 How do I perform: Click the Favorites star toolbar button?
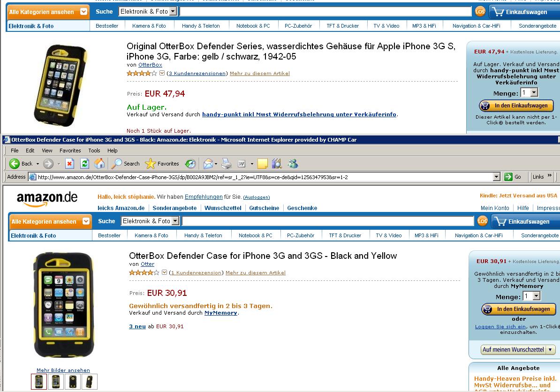click(x=151, y=164)
